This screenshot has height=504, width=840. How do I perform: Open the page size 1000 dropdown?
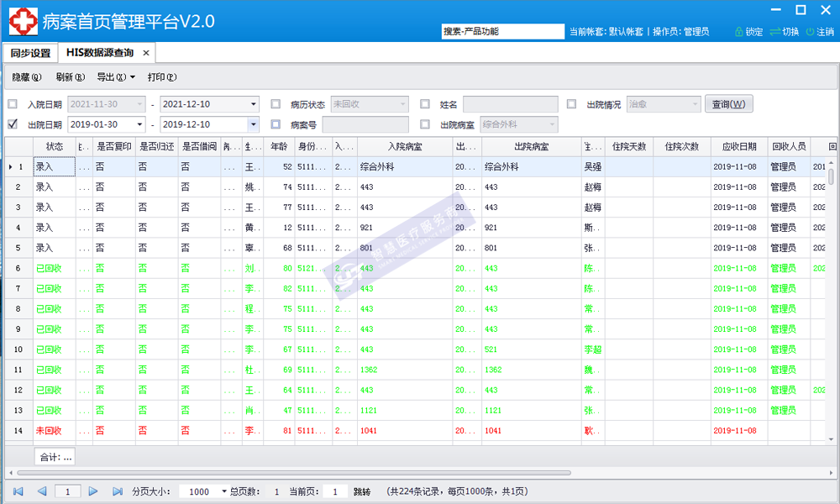[223, 491]
